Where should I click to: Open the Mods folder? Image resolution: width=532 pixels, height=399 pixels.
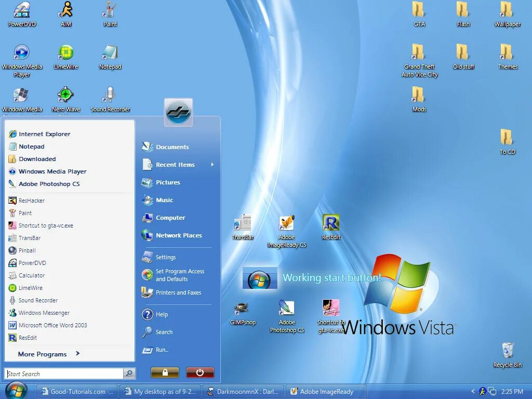[419, 99]
